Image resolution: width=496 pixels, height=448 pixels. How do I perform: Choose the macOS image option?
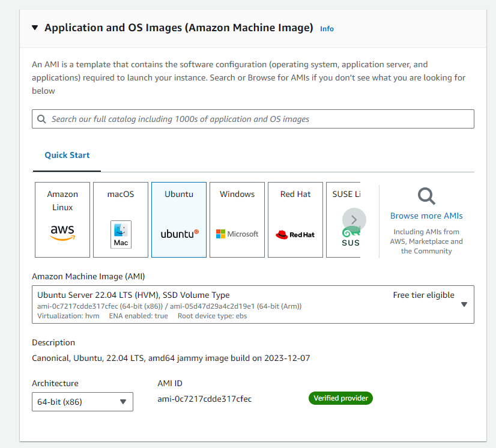pyautogui.click(x=120, y=219)
